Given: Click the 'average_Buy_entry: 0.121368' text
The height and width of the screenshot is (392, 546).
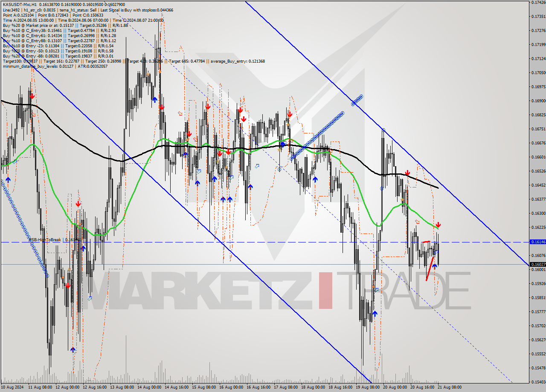Looking at the screenshot, I should pyautogui.click(x=238, y=61).
